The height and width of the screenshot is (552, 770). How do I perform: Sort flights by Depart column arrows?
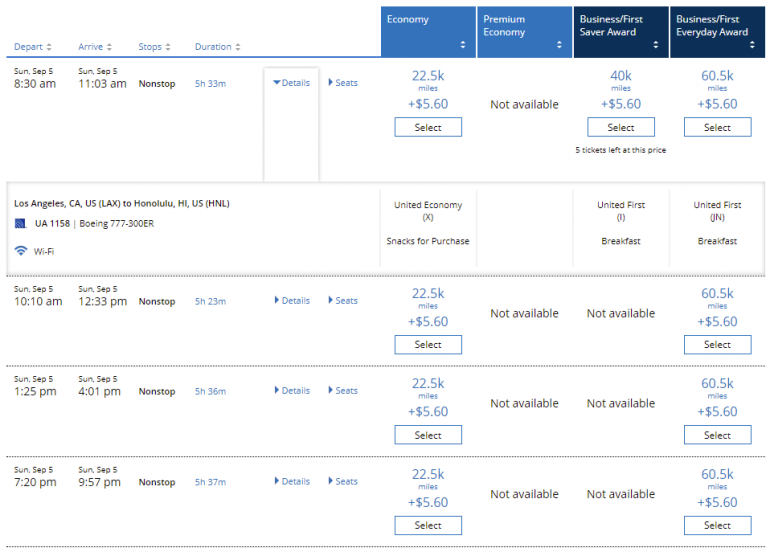(49, 47)
